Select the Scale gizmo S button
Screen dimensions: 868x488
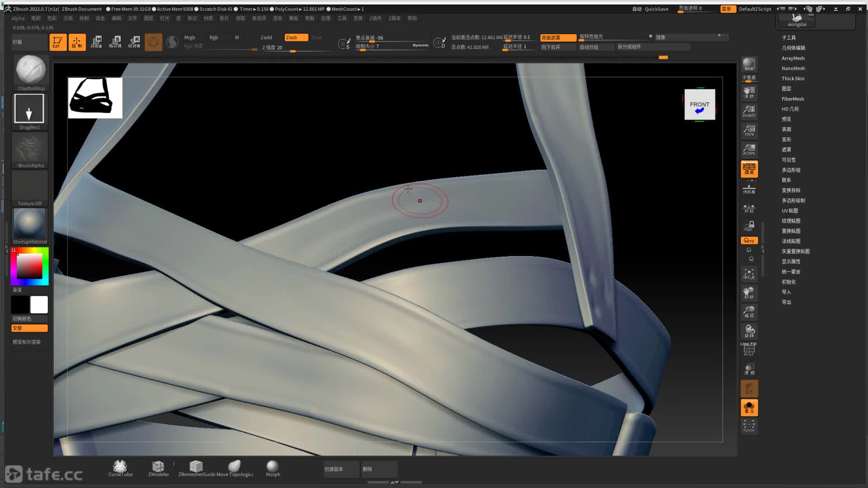[x=115, y=42]
